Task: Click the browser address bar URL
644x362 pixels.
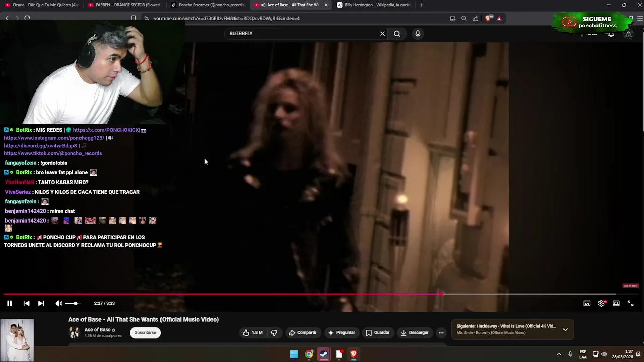Action: 227,18
